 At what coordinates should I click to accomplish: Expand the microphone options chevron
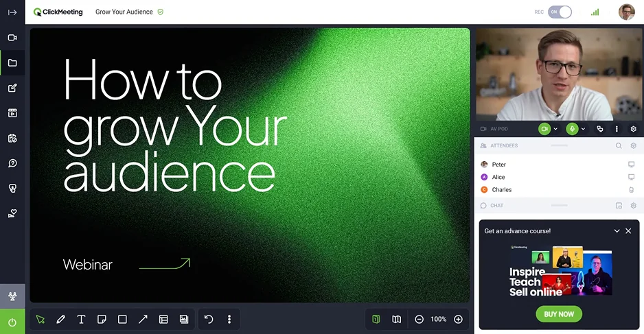click(x=583, y=129)
